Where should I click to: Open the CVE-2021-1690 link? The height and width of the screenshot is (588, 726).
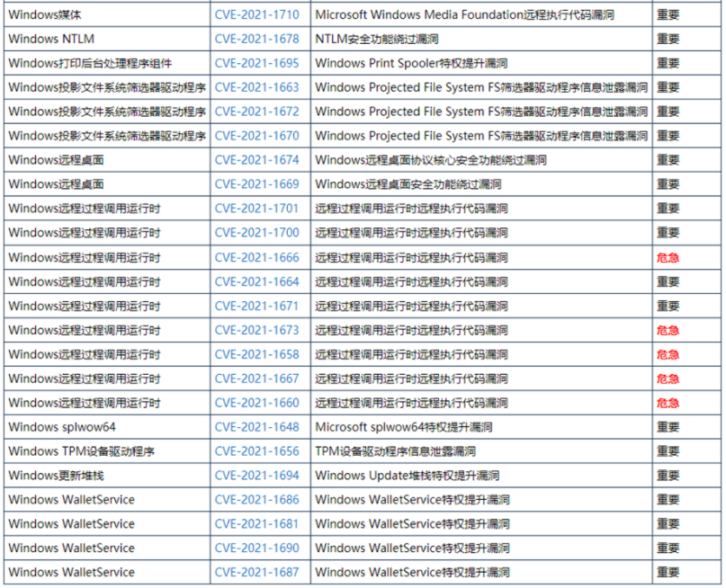tap(257, 548)
